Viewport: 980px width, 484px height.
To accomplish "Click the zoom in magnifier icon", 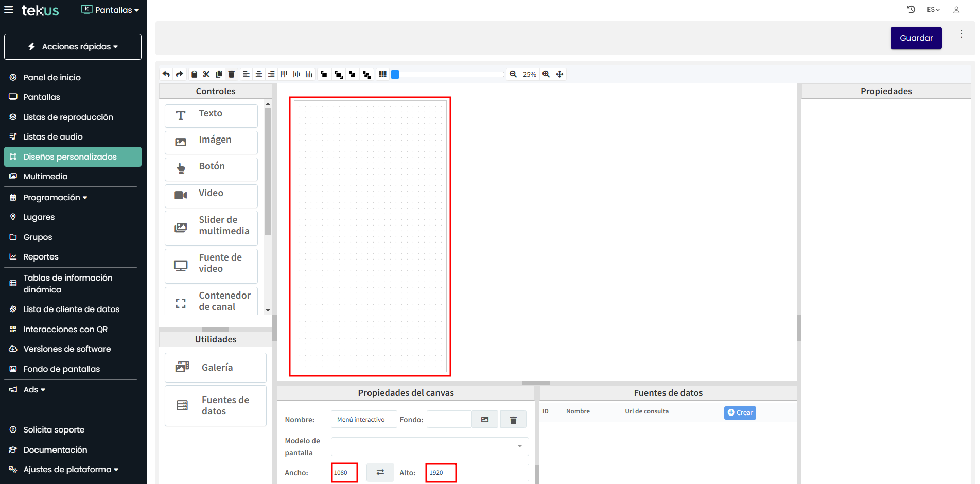I will coord(546,74).
